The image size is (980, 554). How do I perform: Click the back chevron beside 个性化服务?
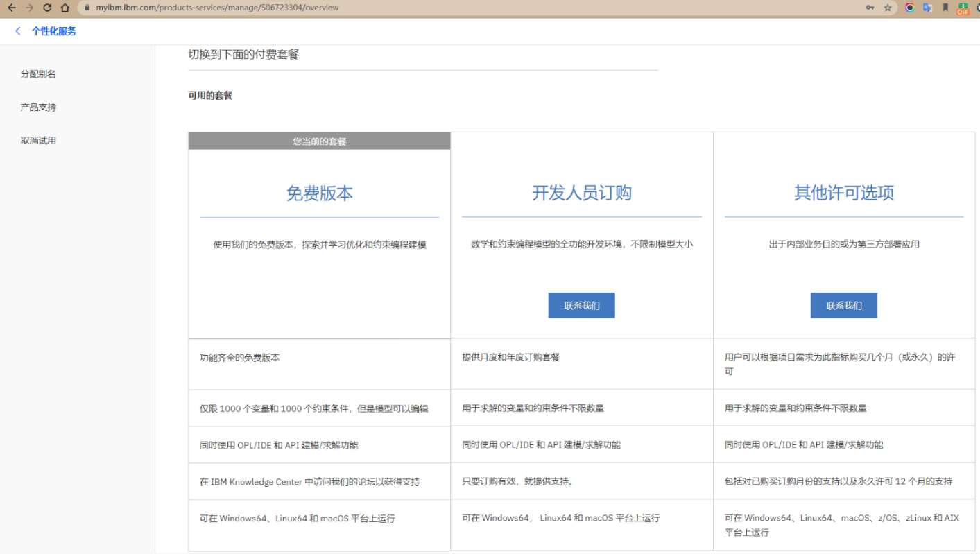click(18, 31)
